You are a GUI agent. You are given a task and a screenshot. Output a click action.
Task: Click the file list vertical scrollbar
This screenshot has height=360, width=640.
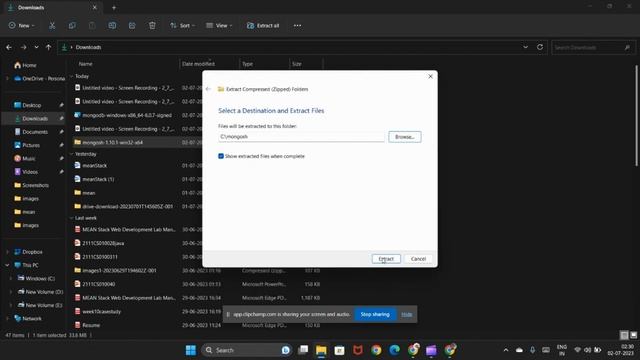636,116
